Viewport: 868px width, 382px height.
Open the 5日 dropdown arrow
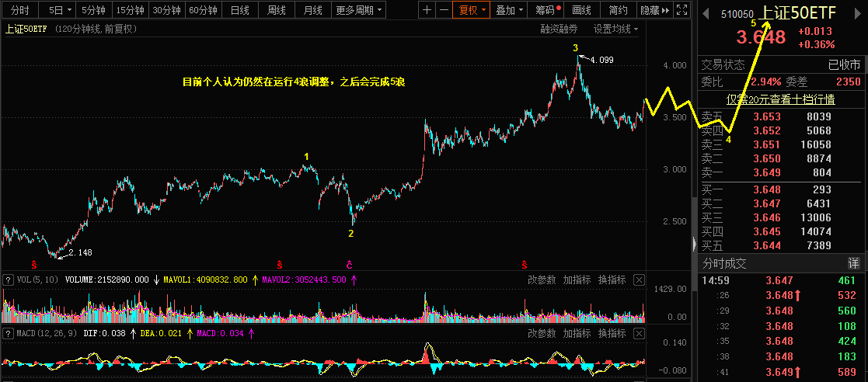click(69, 10)
